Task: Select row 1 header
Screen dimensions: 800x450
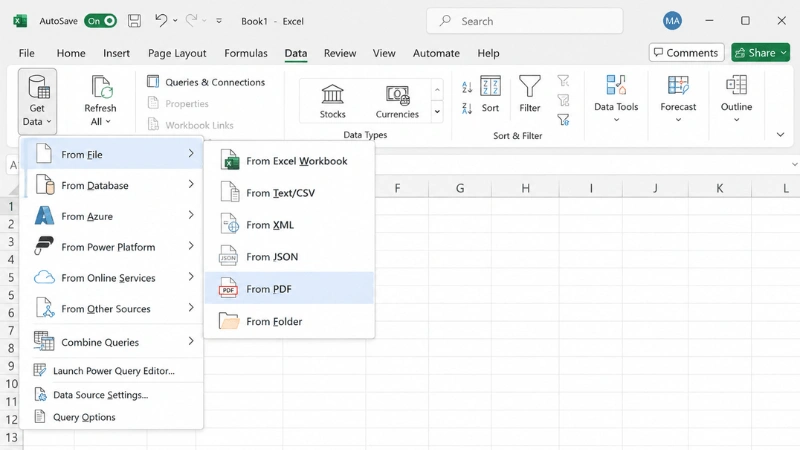Action: 11,207
